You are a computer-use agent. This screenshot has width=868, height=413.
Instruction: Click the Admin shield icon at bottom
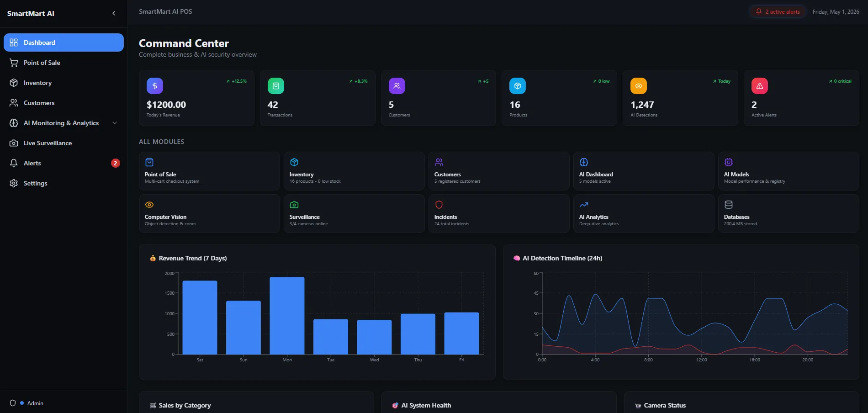[x=13, y=403]
